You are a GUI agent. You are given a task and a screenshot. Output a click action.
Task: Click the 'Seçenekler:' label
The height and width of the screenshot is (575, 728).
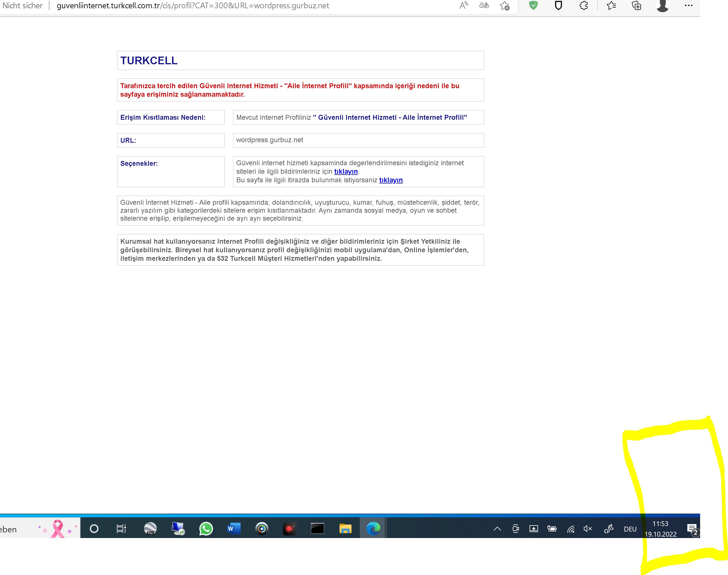pyautogui.click(x=139, y=164)
